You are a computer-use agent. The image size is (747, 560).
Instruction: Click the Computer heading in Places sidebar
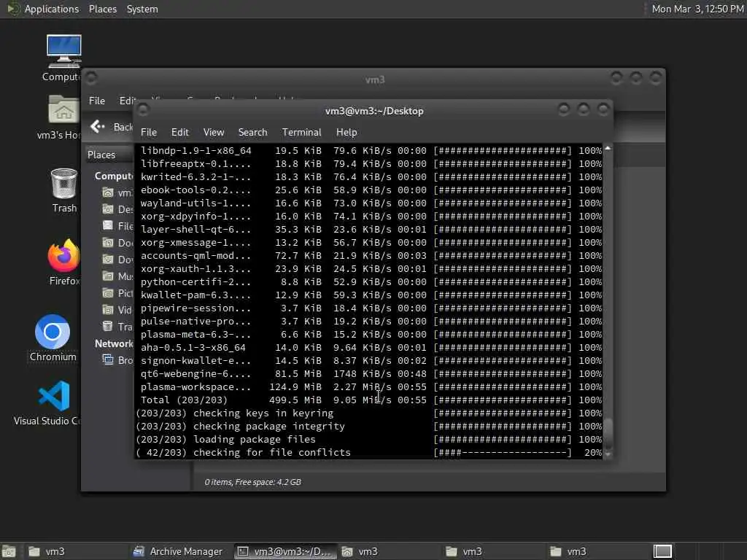pyautogui.click(x=114, y=176)
